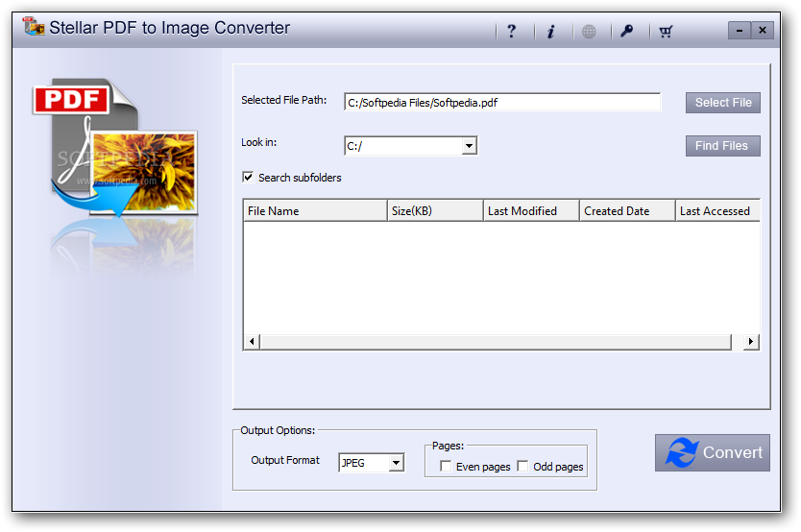Uncheck Search subfolders checkbox
This screenshot has height=532, width=801.
(248, 177)
